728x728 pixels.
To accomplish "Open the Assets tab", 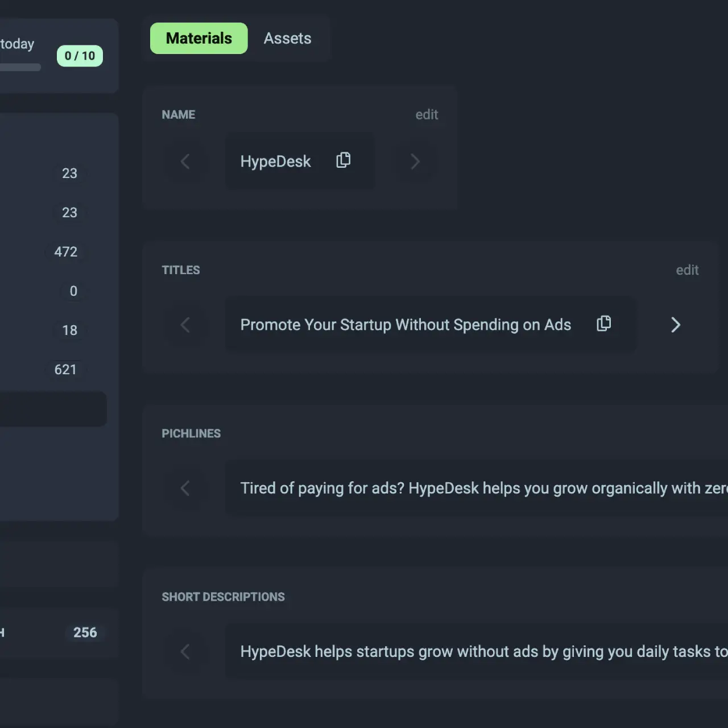I will 287,38.
